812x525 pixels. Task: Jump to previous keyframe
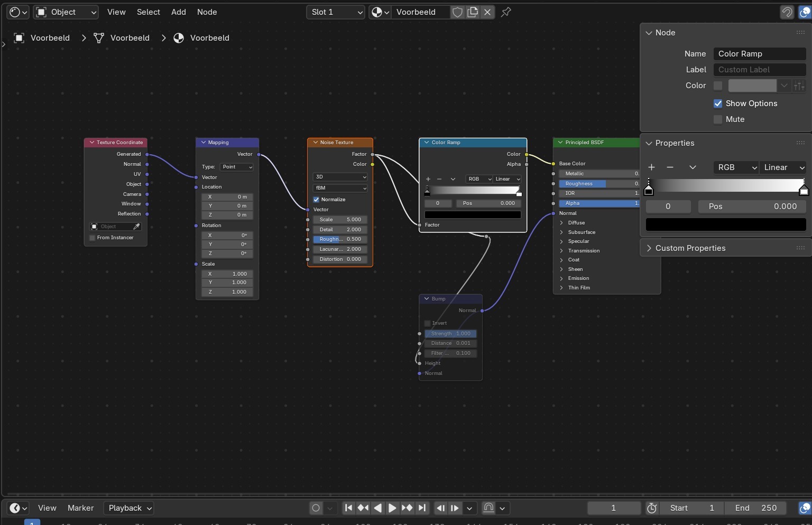363,508
